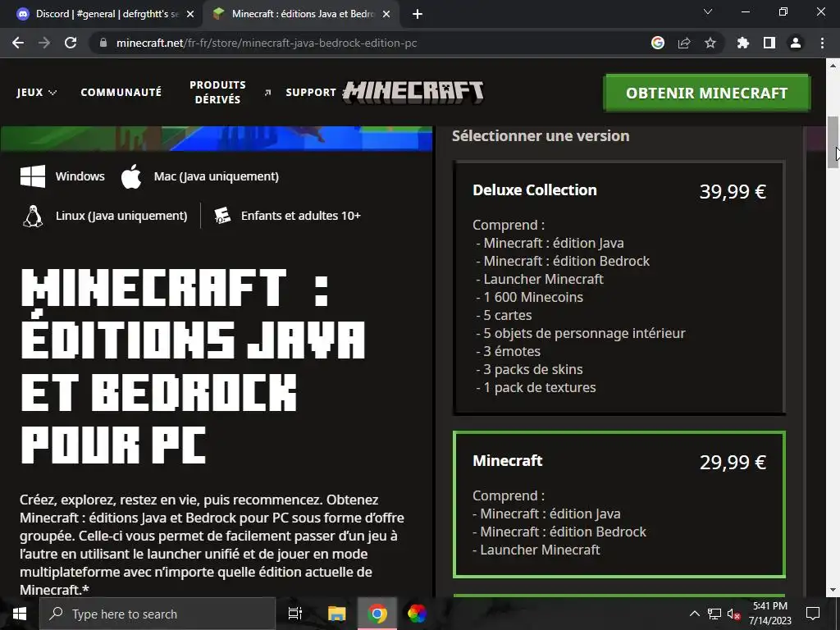Open Google icon in address bar
Image resolution: width=840 pixels, height=630 pixels.
658,43
